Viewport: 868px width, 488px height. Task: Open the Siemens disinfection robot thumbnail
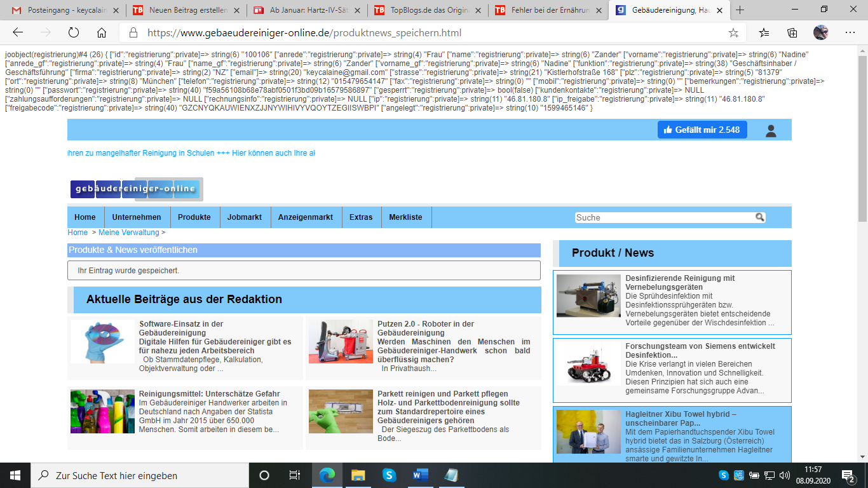tap(588, 365)
